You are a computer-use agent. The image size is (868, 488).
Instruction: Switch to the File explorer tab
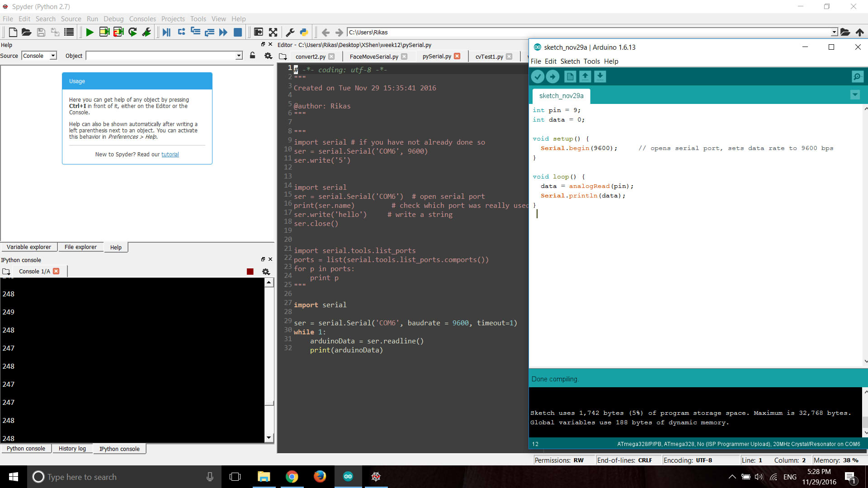click(79, 247)
